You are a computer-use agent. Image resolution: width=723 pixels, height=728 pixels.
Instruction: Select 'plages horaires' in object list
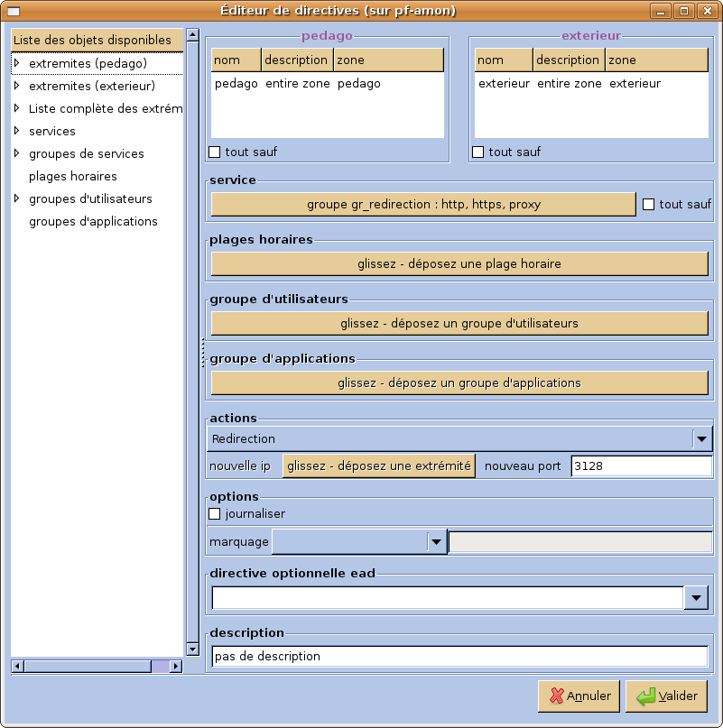point(73,177)
